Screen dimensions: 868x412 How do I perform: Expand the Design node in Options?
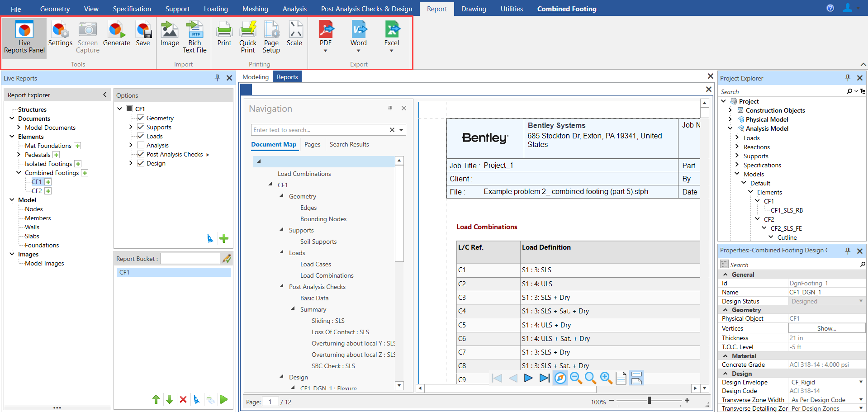131,163
